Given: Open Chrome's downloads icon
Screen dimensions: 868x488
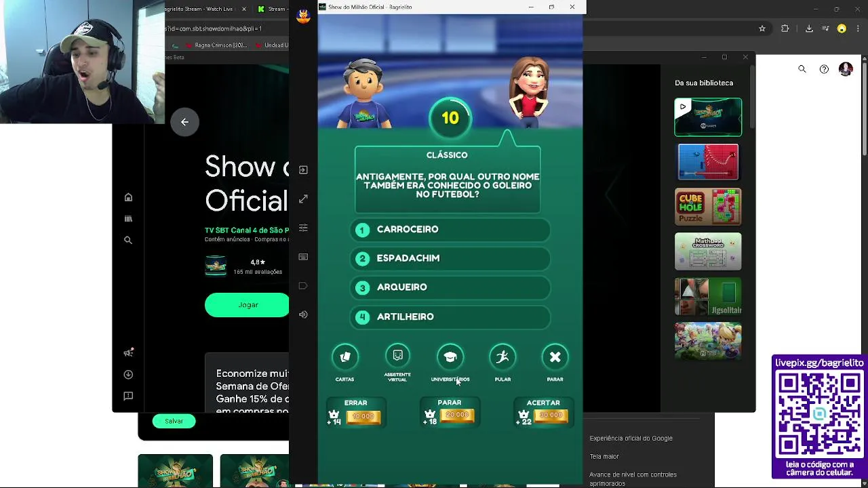Looking at the screenshot, I should pyautogui.click(x=809, y=28).
